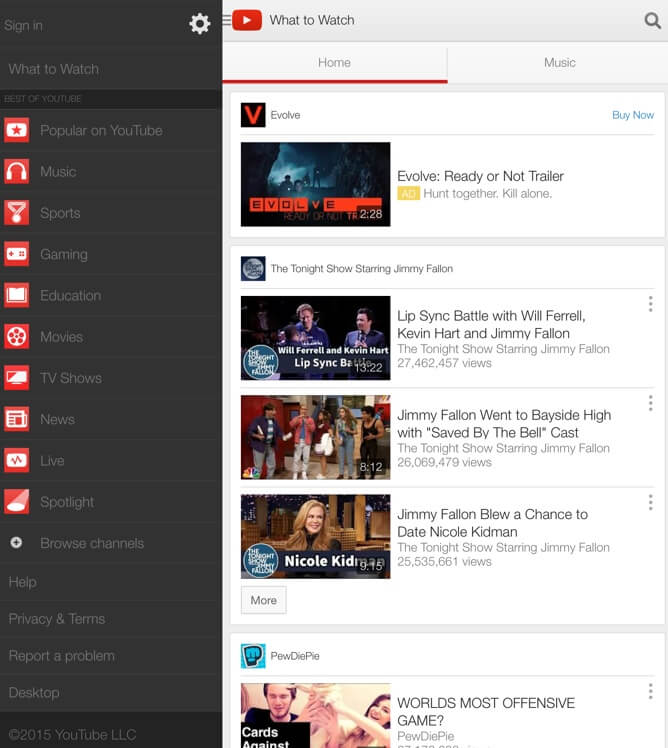Select the Home tab

point(334,62)
